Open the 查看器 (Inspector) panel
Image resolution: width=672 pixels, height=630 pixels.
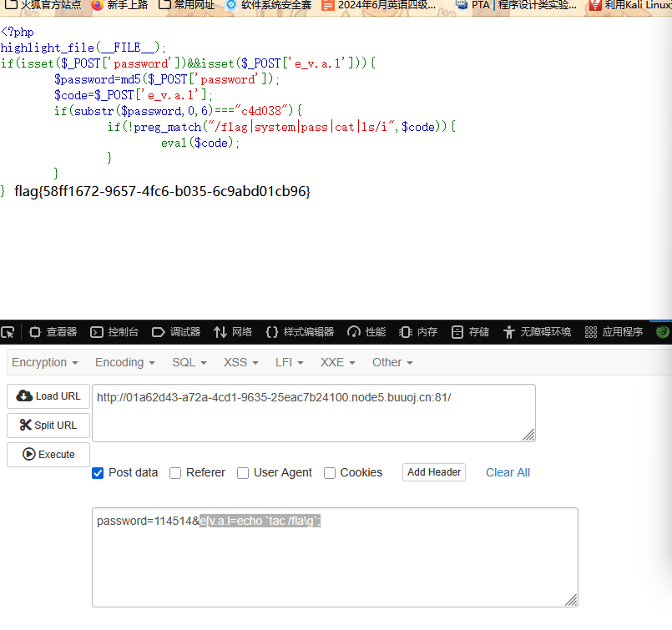tap(53, 332)
